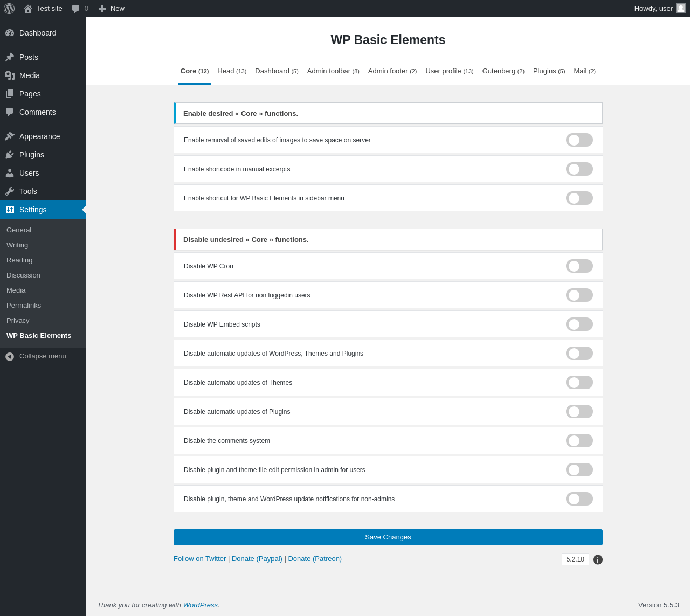Enable removal of saved image edits toggle
Screen dimensions: 690x616
pos(579,140)
